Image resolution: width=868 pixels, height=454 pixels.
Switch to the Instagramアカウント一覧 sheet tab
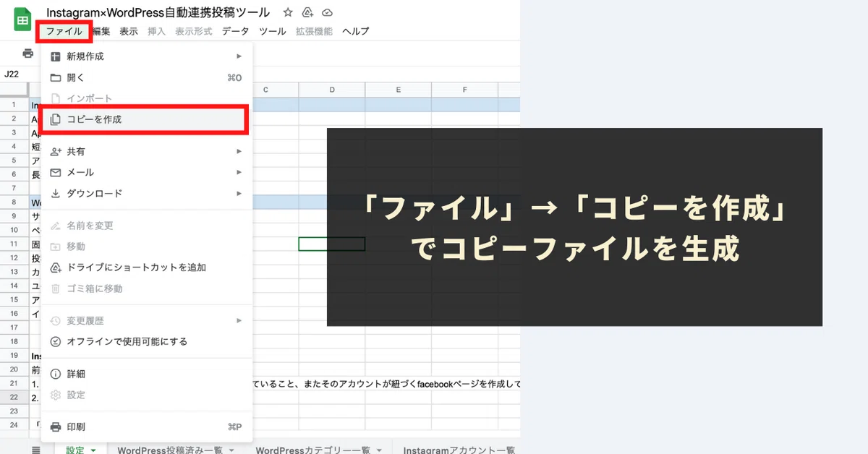tap(459, 450)
